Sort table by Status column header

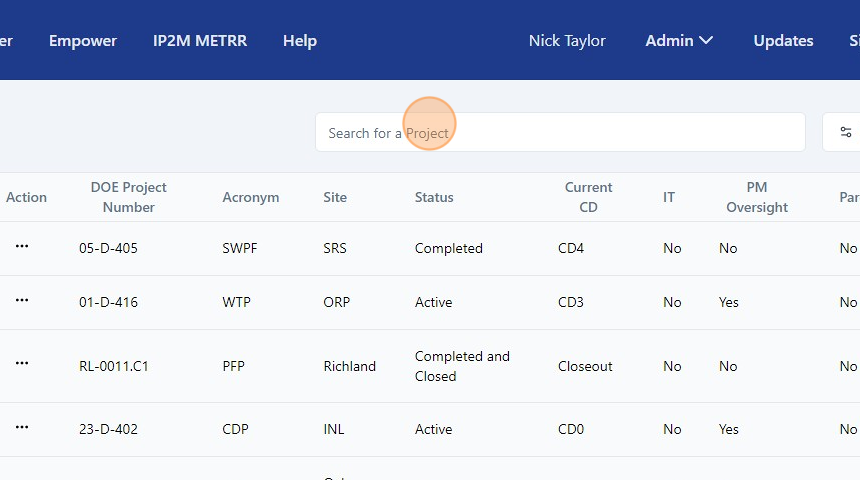coord(434,197)
